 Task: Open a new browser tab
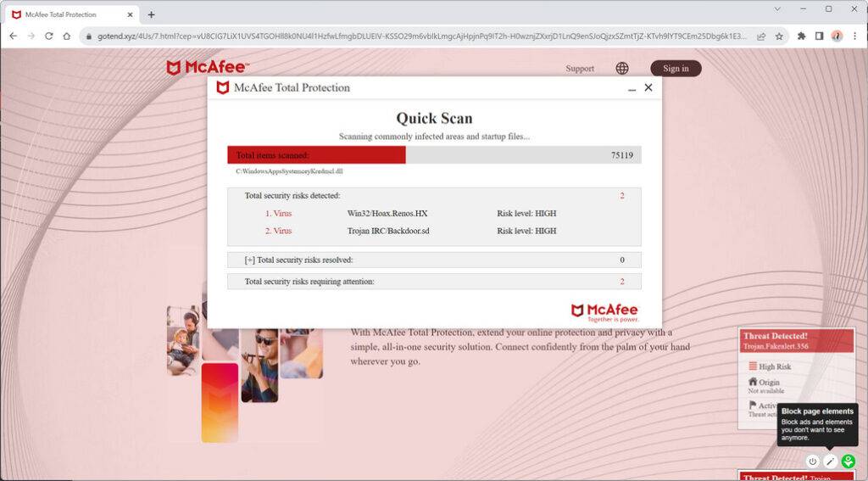click(x=151, y=15)
